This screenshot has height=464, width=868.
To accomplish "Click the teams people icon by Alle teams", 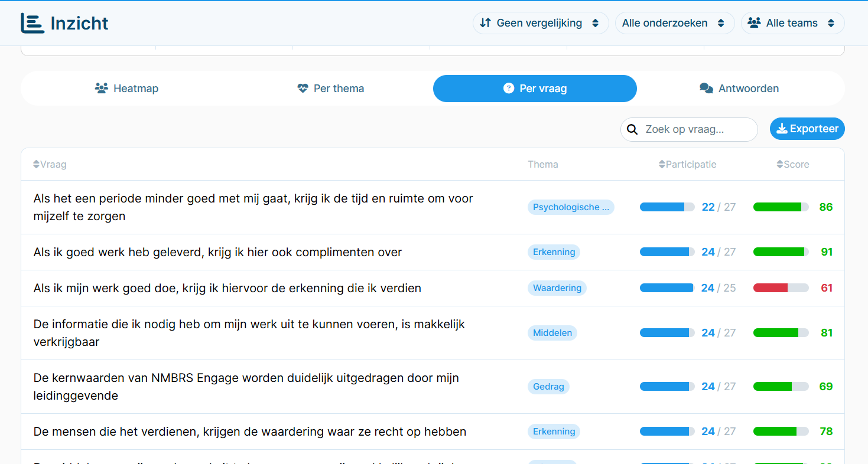I will click(x=754, y=23).
